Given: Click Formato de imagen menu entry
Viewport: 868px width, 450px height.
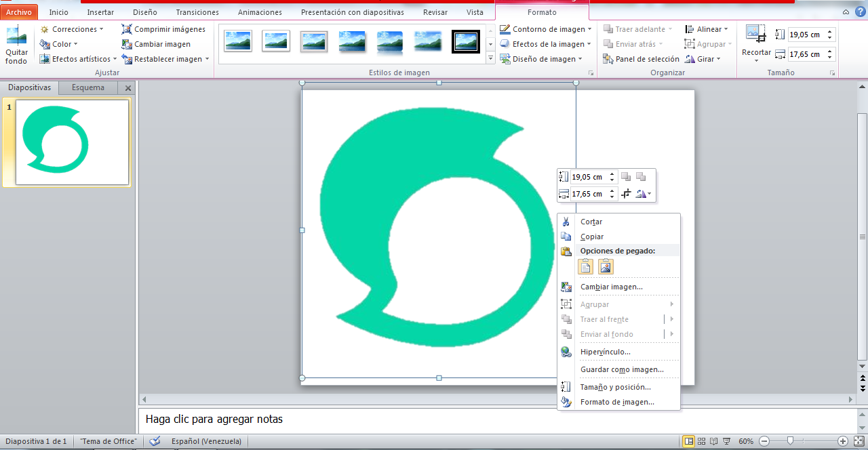Looking at the screenshot, I should (x=616, y=402).
